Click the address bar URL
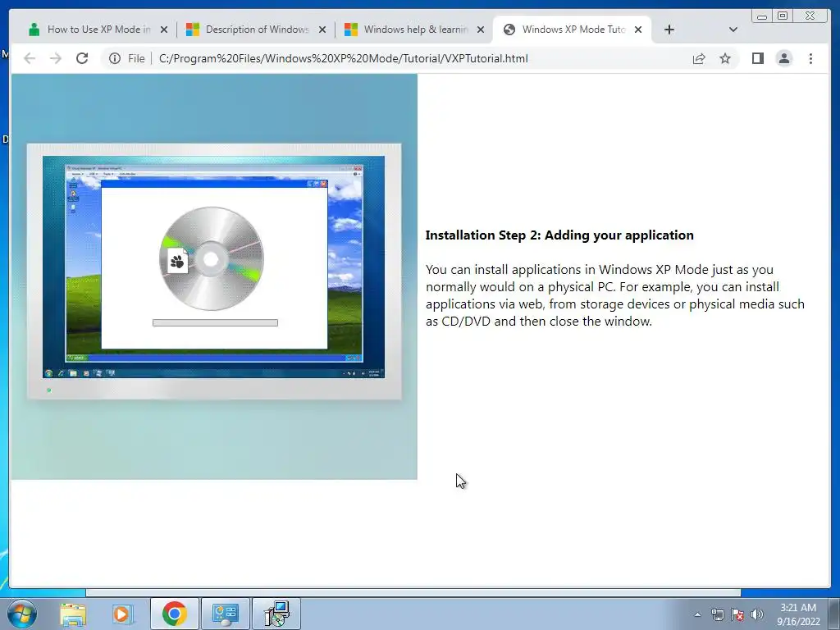Image resolution: width=840 pixels, height=630 pixels. click(344, 58)
